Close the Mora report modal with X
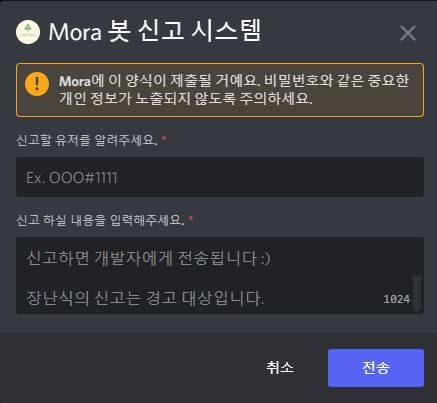This screenshot has width=437, height=403. click(x=408, y=33)
